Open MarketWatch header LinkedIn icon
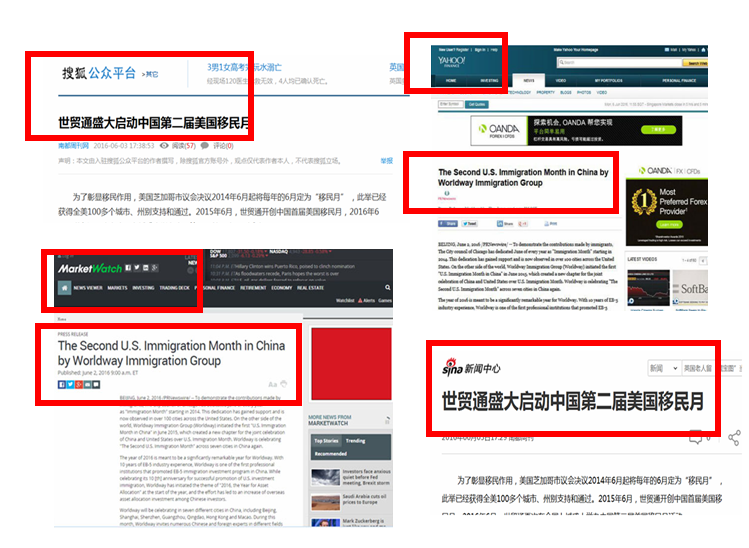 [x=146, y=268]
